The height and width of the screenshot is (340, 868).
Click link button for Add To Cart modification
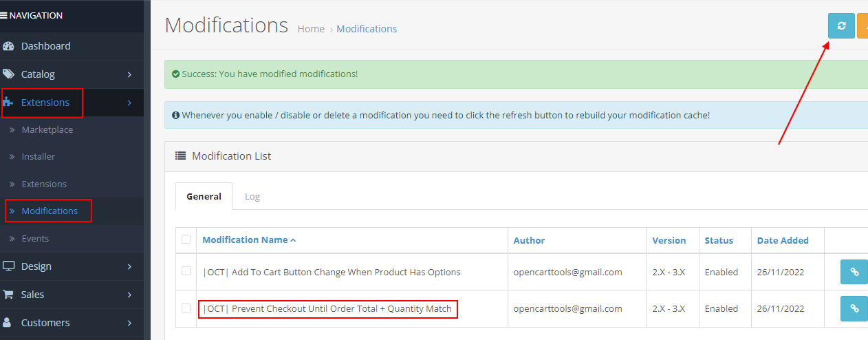[854, 272]
